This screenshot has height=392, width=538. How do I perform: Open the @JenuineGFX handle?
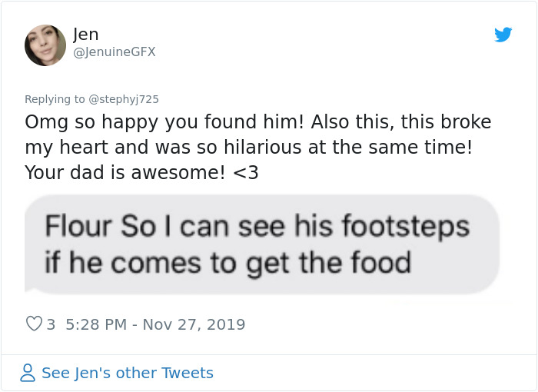pyautogui.click(x=114, y=52)
